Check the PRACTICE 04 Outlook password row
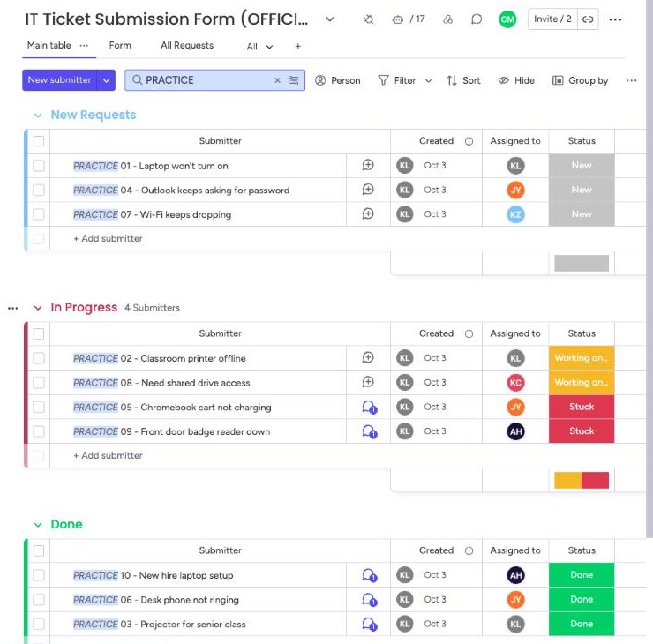653x644 pixels. tap(39, 191)
